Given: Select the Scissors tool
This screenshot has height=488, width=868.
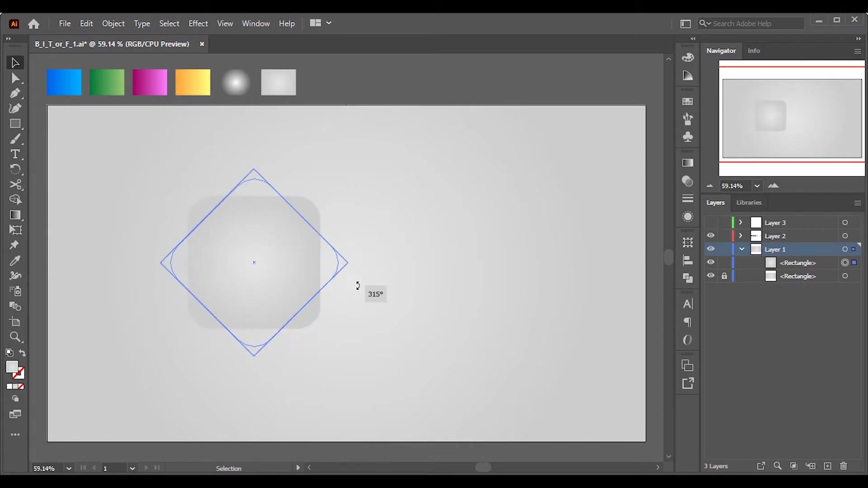Looking at the screenshot, I should (15, 184).
